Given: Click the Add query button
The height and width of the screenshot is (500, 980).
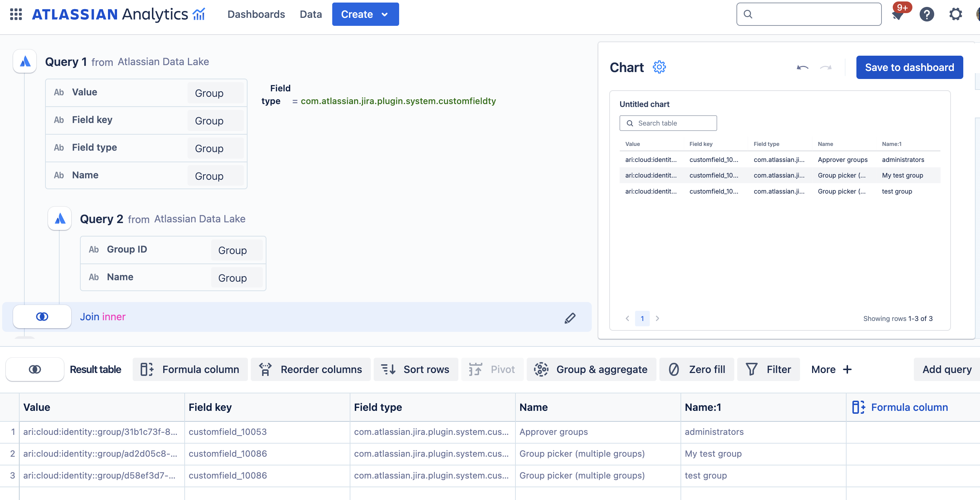Looking at the screenshot, I should tap(946, 369).
